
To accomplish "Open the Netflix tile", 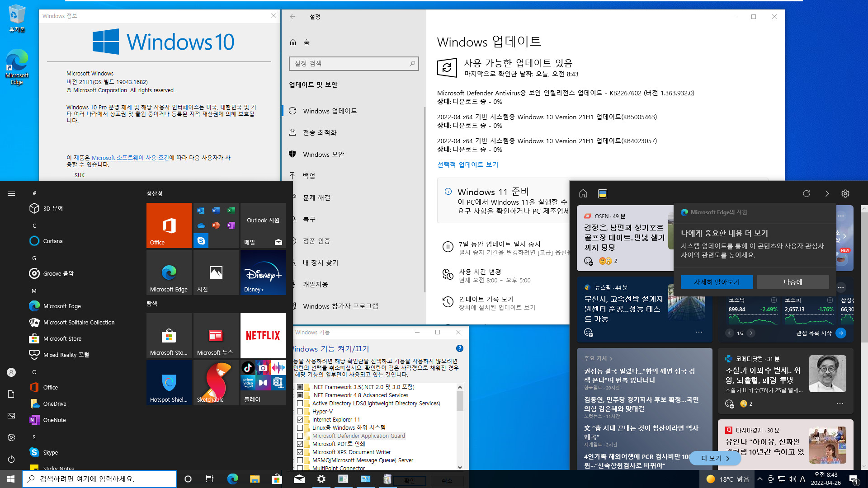I will (263, 336).
